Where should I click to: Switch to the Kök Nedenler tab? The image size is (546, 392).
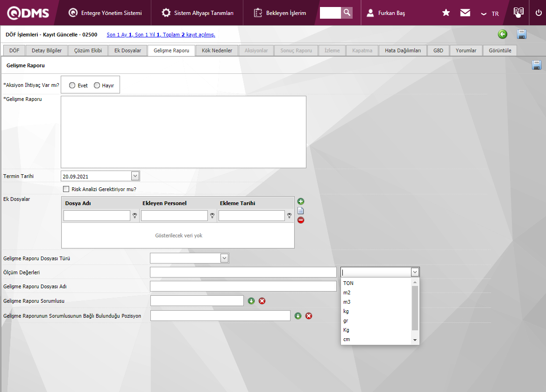tap(217, 50)
